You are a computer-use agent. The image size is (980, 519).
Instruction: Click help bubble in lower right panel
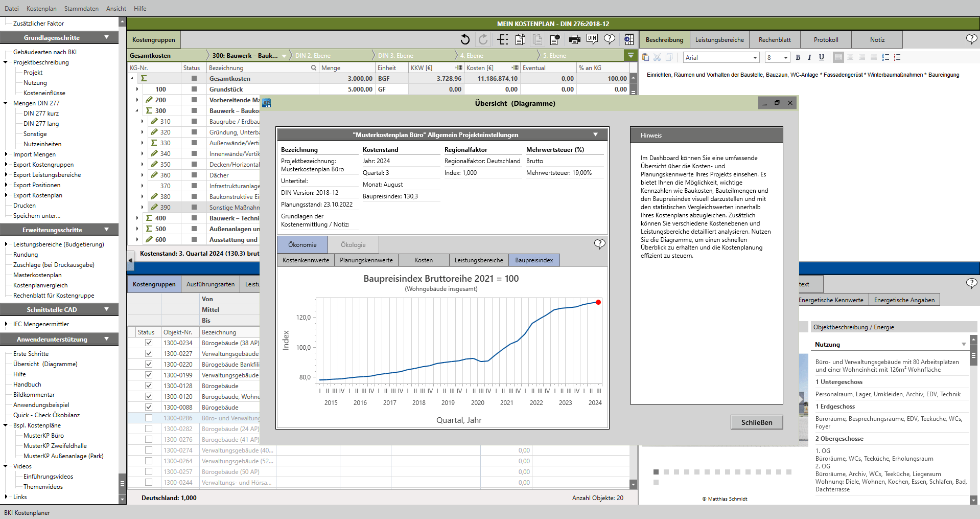tap(971, 283)
